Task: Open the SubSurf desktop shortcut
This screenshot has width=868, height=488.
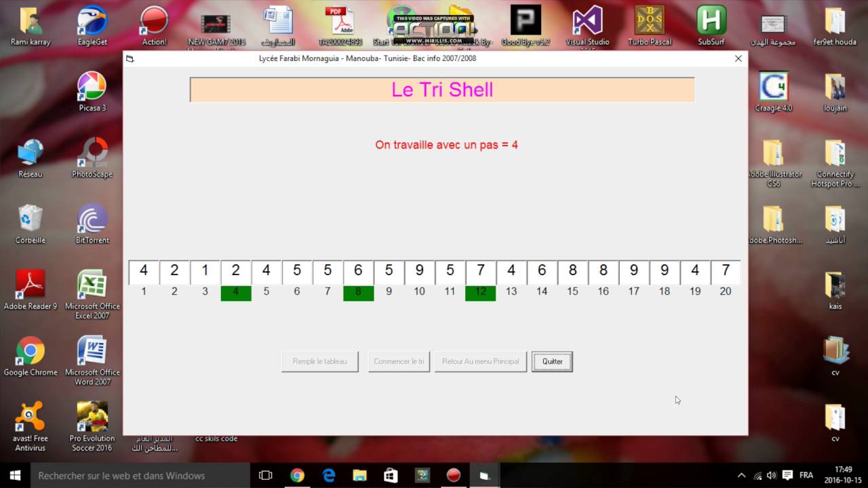Action: [x=711, y=27]
